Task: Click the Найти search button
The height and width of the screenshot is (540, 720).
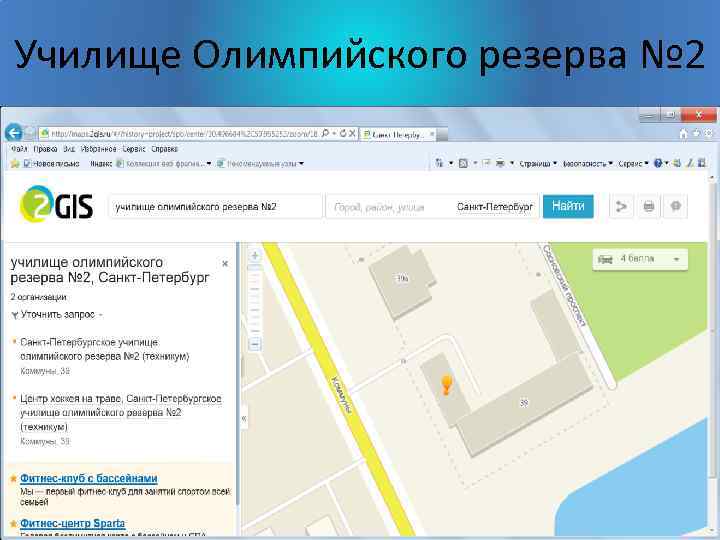Action: 568,206
